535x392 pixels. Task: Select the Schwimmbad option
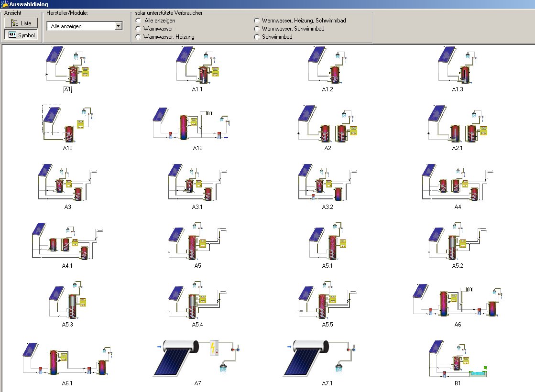tap(257, 36)
